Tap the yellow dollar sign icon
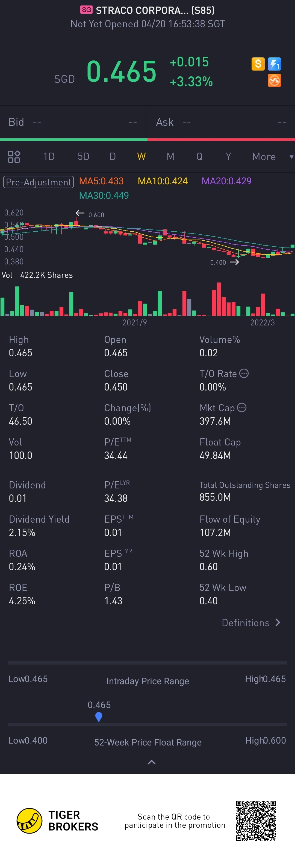The width and height of the screenshot is (295, 868). 258,64
